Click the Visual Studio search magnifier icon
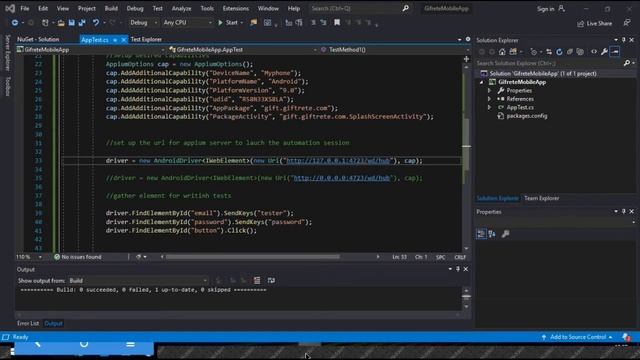 pyautogui.click(x=405, y=9)
